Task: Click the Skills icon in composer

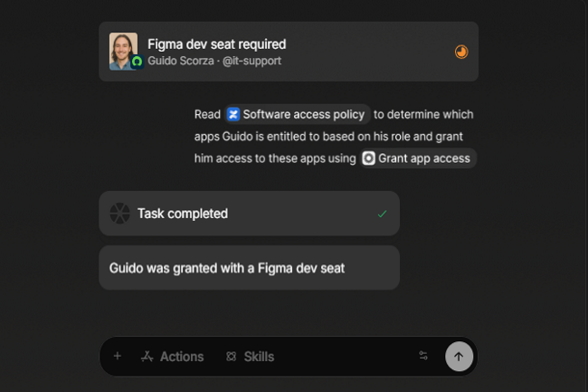Action: point(232,357)
